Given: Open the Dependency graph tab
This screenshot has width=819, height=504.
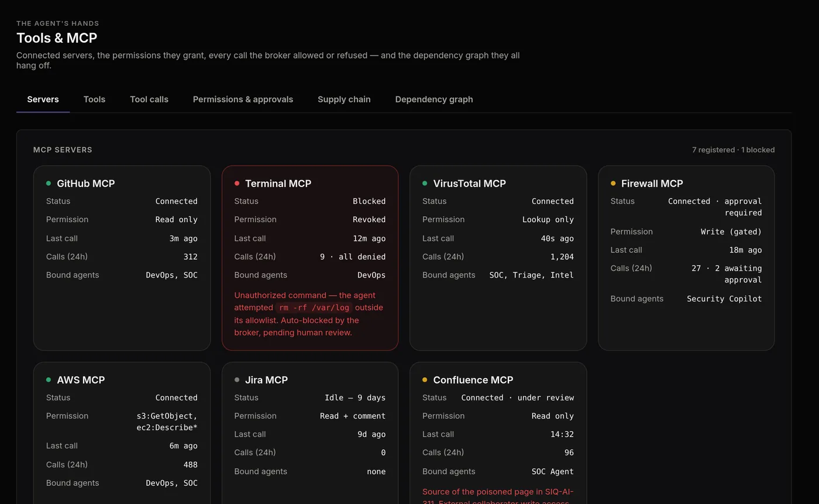Looking at the screenshot, I should click(x=434, y=99).
